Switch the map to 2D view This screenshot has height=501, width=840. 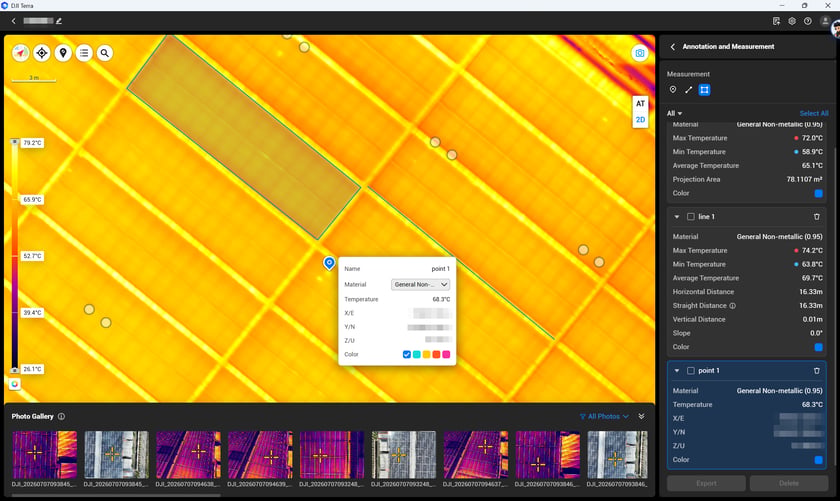640,119
